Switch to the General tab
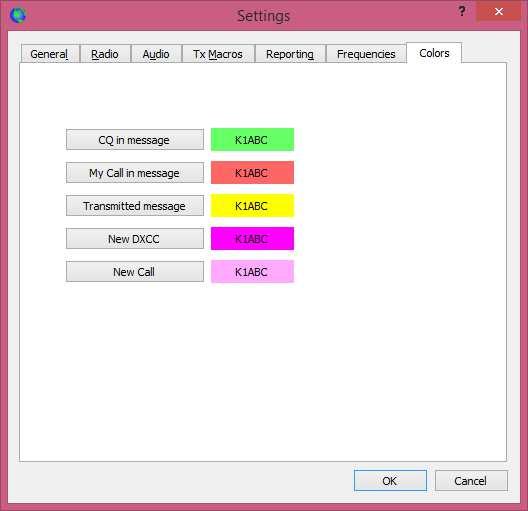 [x=50, y=54]
